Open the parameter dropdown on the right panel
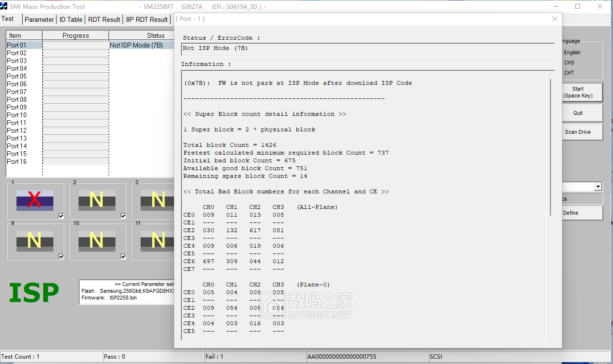613x364 pixels. tap(598, 186)
